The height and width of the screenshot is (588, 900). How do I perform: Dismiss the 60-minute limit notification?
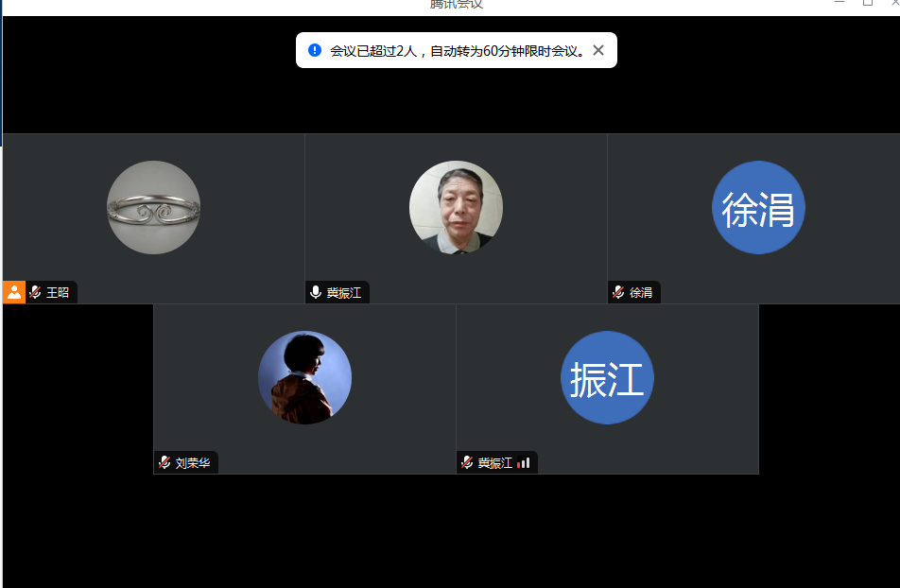coord(597,50)
